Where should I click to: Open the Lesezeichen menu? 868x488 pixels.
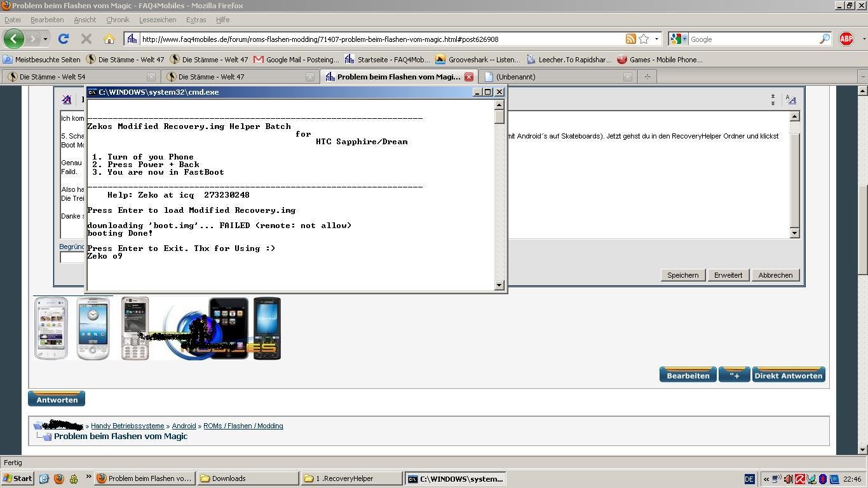158,20
